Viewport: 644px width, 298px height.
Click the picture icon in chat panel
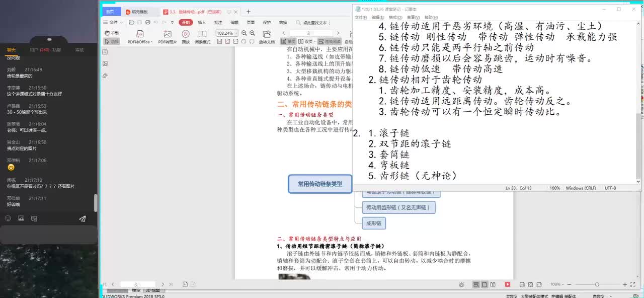tap(21, 218)
